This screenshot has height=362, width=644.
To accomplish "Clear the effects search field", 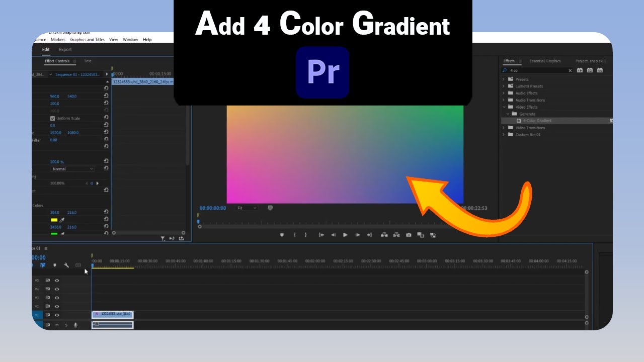I will (x=570, y=71).
